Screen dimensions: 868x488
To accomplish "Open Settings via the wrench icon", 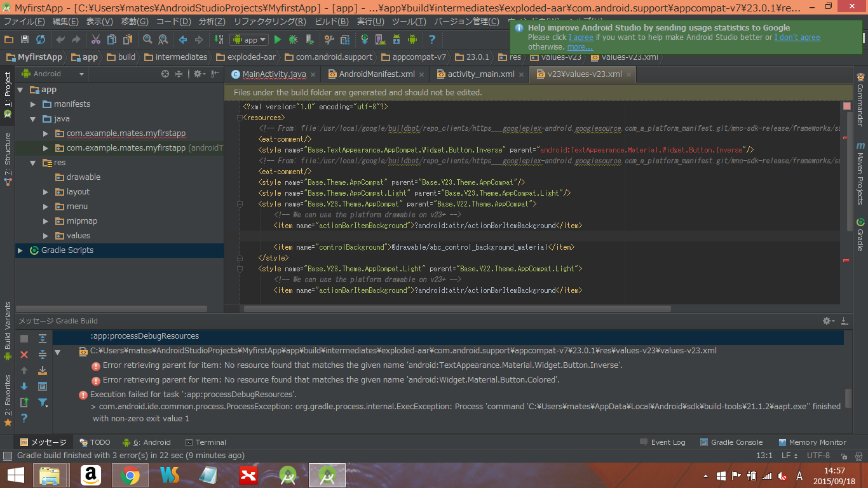I will pos(329,39).
